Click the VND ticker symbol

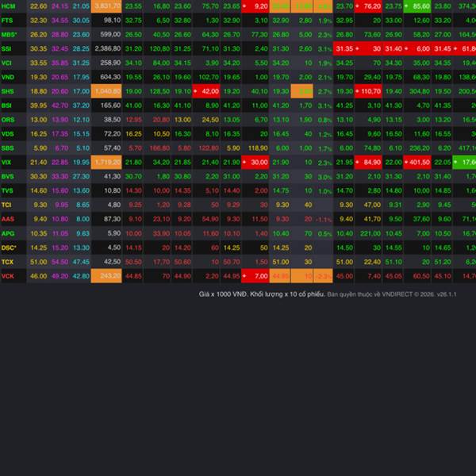8,77
